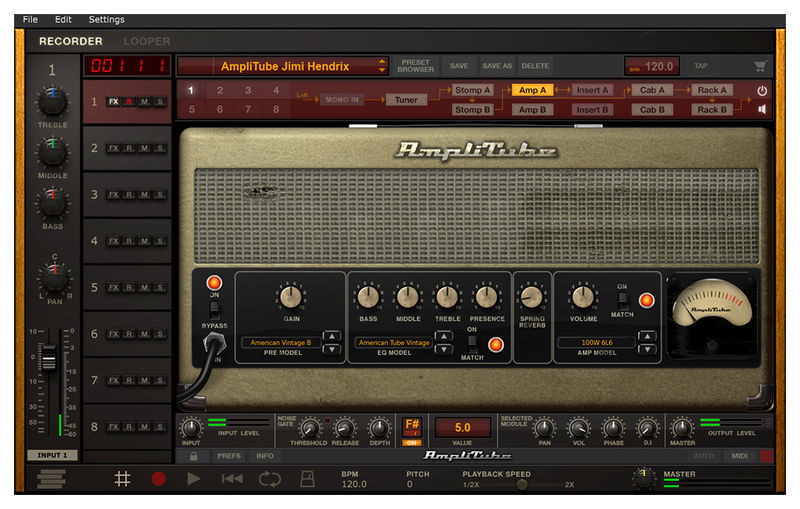Click Amp Model up arrow
The height and width of the screenshot is (509, 800).
(646, 336)
